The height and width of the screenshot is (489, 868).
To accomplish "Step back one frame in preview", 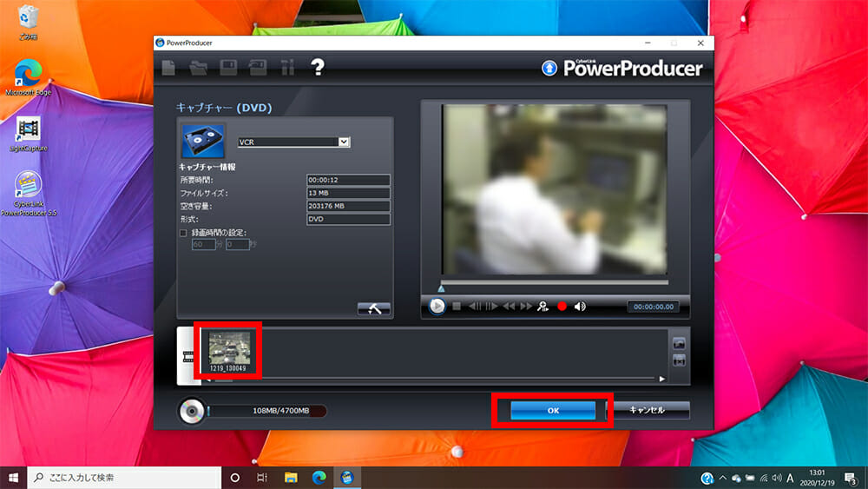I will pos(475,307).
